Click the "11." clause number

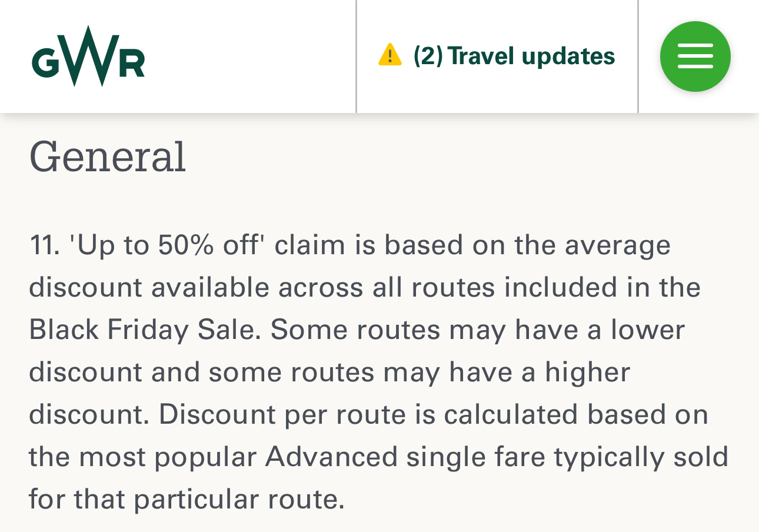point(44,245)
